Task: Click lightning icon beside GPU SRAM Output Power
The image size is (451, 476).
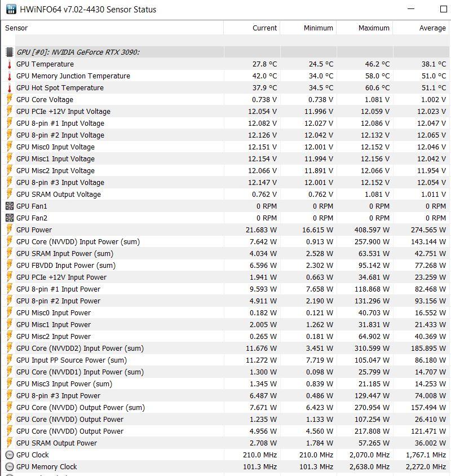Action: [10, 443]
